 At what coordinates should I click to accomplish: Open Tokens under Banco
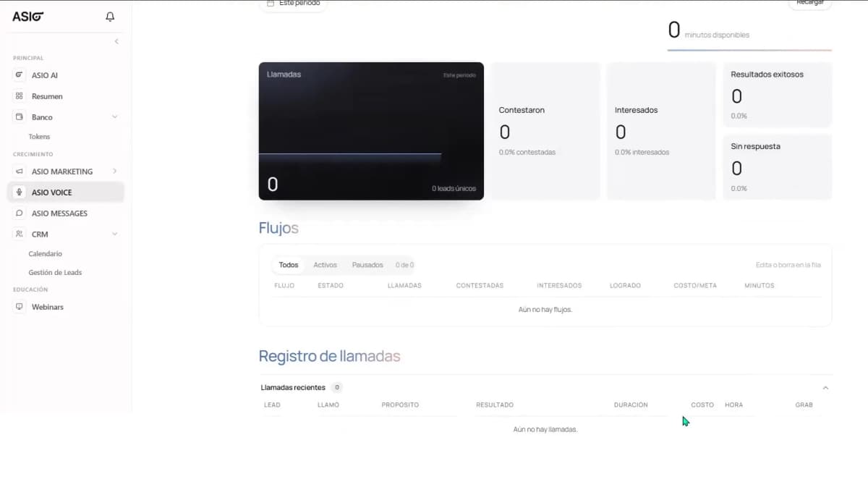pos(39,137)
